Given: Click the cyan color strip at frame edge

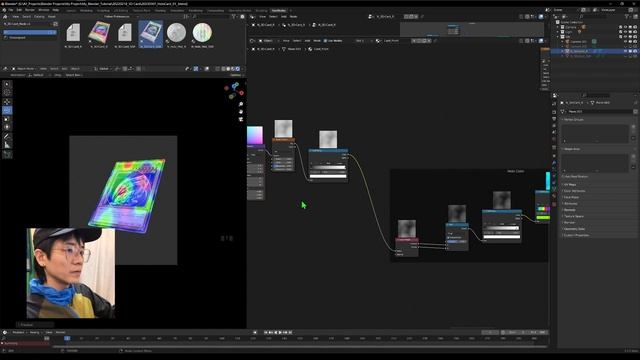Looking at the screenshot, I should click(x=548, y=181).
